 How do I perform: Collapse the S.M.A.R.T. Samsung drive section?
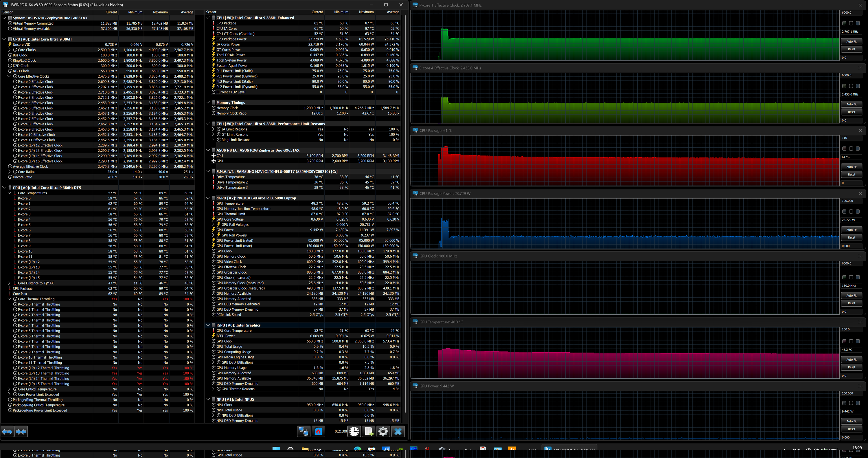[x=208, y=172]
